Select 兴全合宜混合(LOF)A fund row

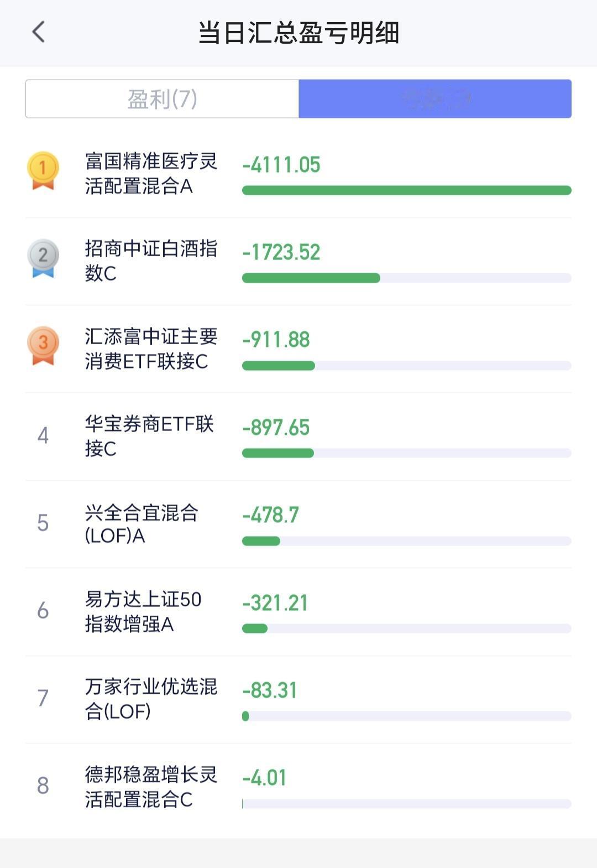coord(298,524)
